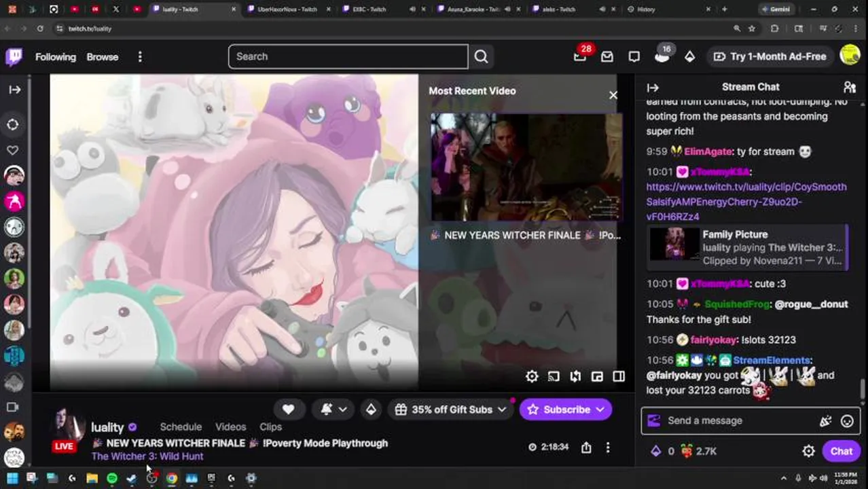Open Windows Start menu

pos(12,478)
